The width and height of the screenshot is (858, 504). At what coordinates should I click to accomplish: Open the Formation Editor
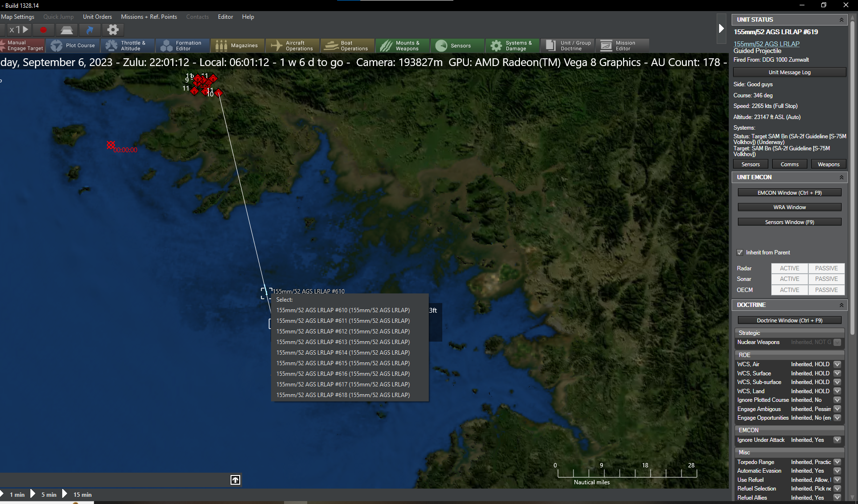point(183,46)
